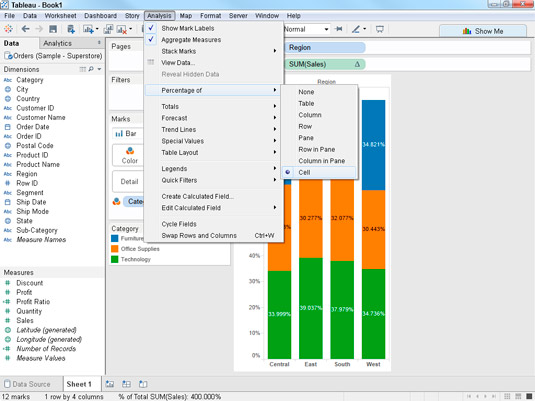Open the File menu
This screenshot has width=535, height=401.
point(9,16)
